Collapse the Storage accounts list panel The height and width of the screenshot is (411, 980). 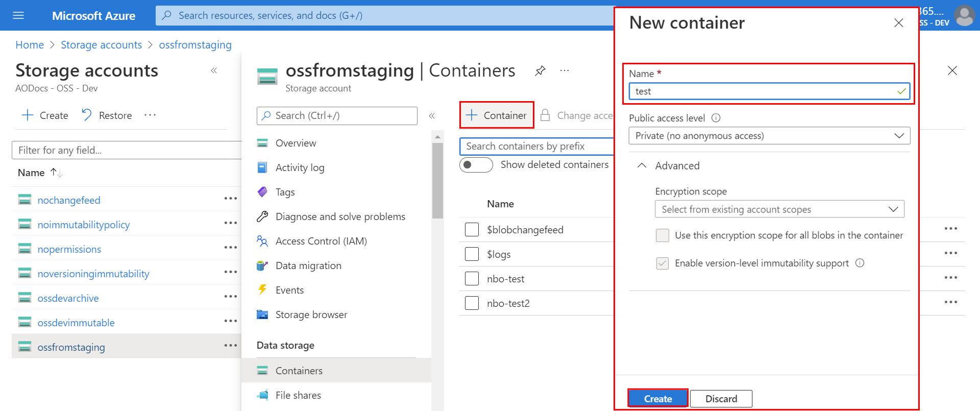click(x=214, y=70)
